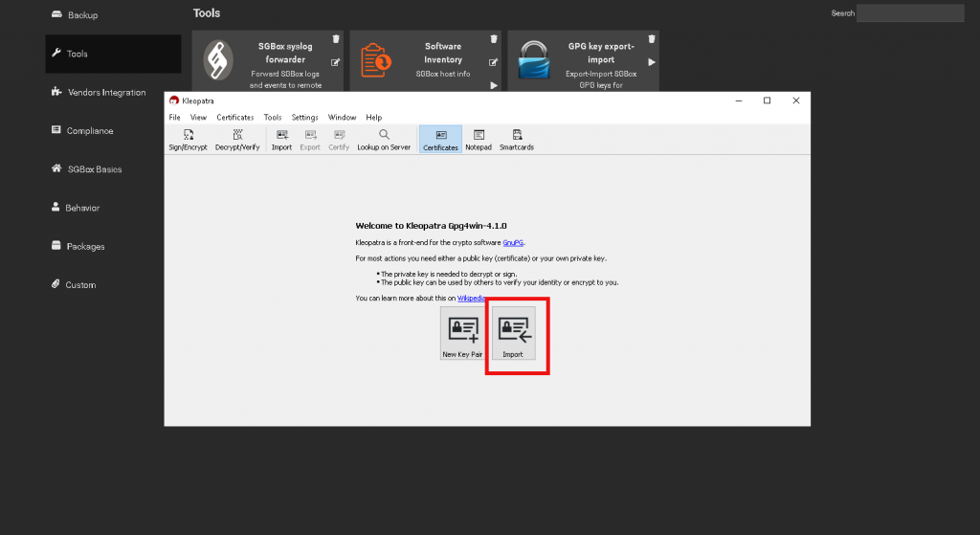Click the SGBox Search input field
The image size is (980, 535).
pyautogui.click(x=910, y=13)
